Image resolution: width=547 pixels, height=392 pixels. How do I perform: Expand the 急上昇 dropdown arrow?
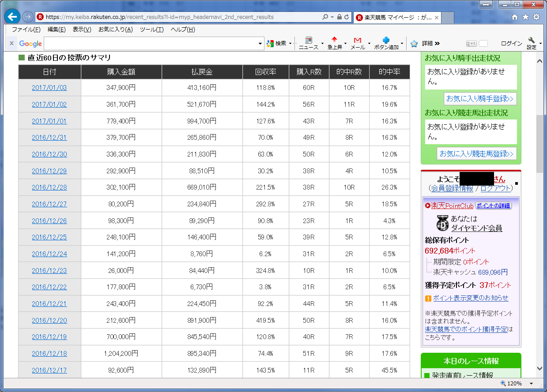pyautogui.click(x=346, y=44)
